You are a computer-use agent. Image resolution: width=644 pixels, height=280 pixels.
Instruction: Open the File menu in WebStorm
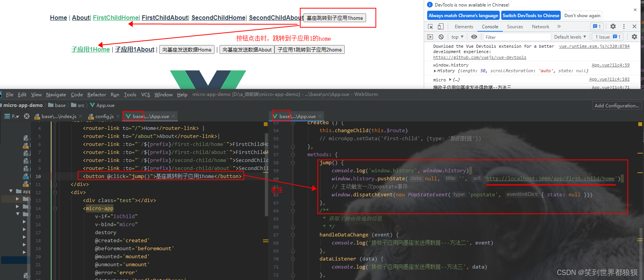tap(10, 95)
